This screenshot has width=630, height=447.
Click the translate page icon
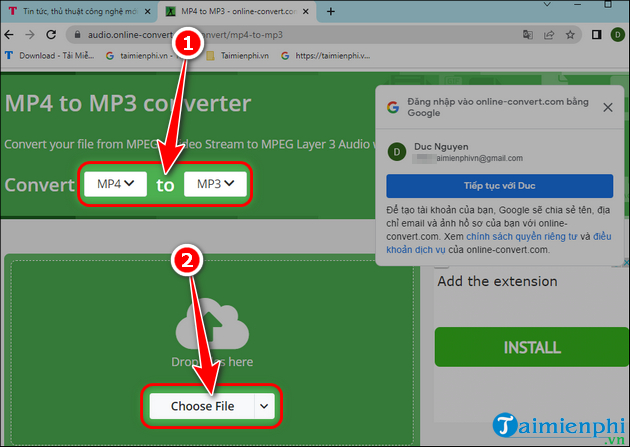click(528, 35)
